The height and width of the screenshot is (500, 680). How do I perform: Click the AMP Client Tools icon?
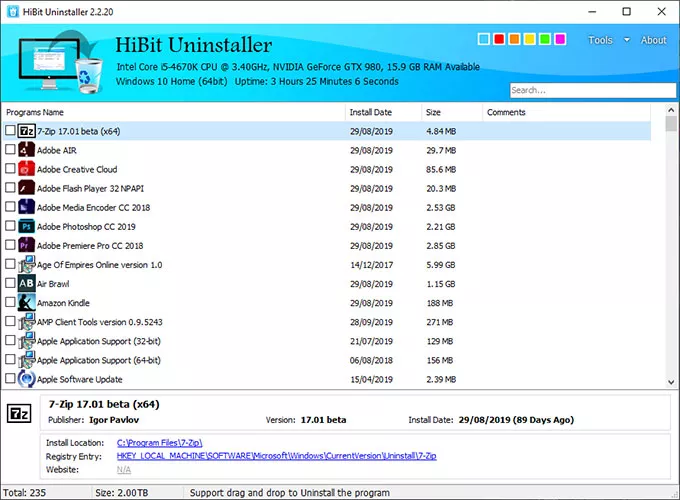pos(26,322)
